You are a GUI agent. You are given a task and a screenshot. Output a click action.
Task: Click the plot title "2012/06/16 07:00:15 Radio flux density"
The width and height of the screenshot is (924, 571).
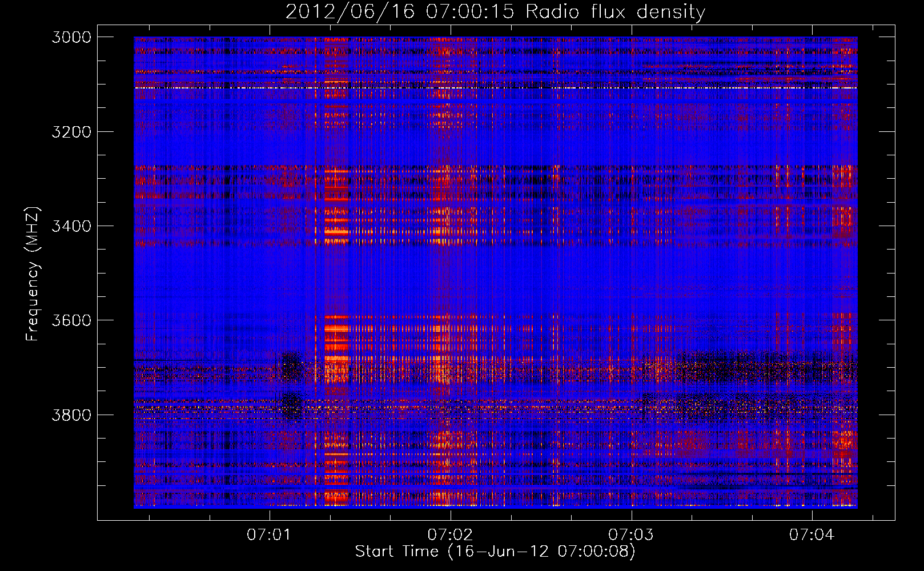coord(495,12)
